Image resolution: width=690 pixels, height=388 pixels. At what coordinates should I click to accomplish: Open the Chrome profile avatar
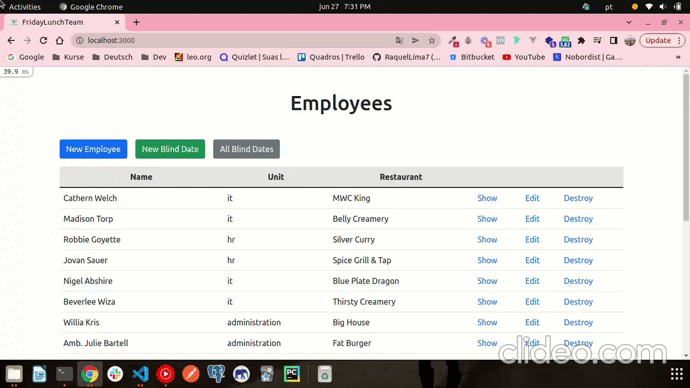coord(630,40)
